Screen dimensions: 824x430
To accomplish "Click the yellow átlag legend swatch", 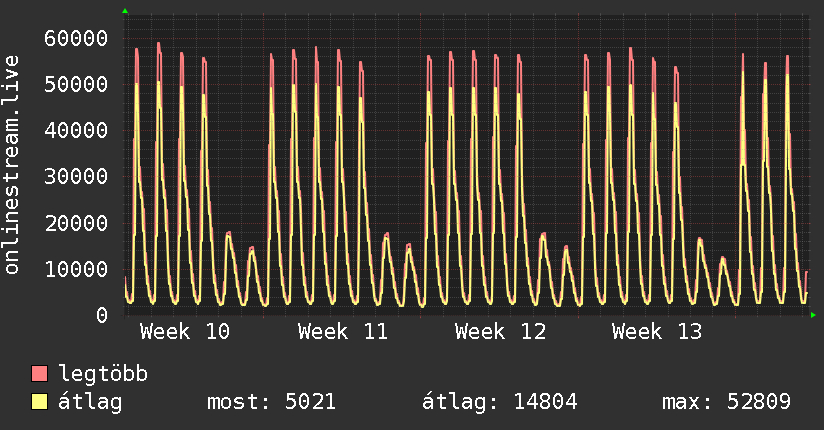I will [40, 403].
